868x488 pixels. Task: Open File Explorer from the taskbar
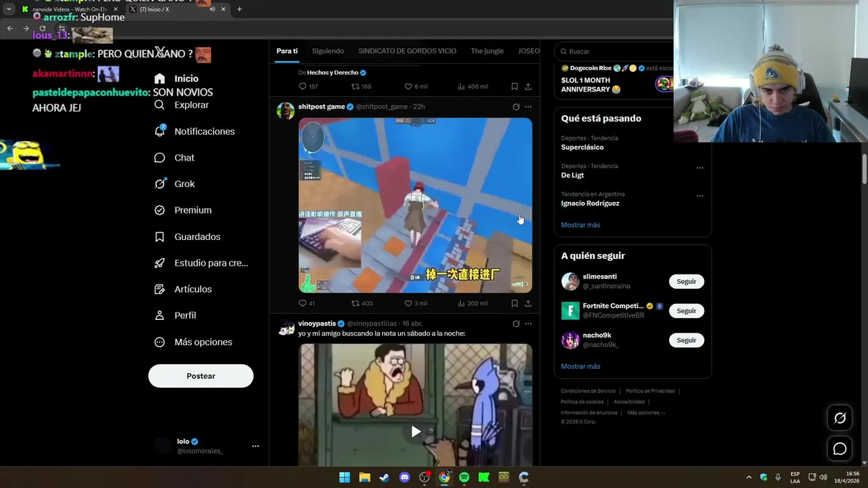[364, 477]
